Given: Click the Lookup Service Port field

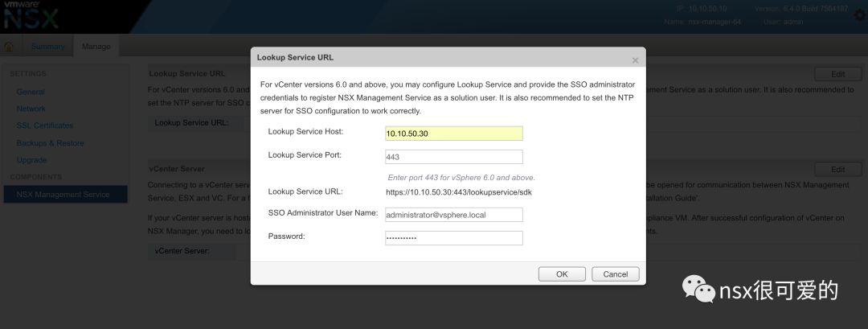Looking at the screenshot, I should click(x=454, y=157).
